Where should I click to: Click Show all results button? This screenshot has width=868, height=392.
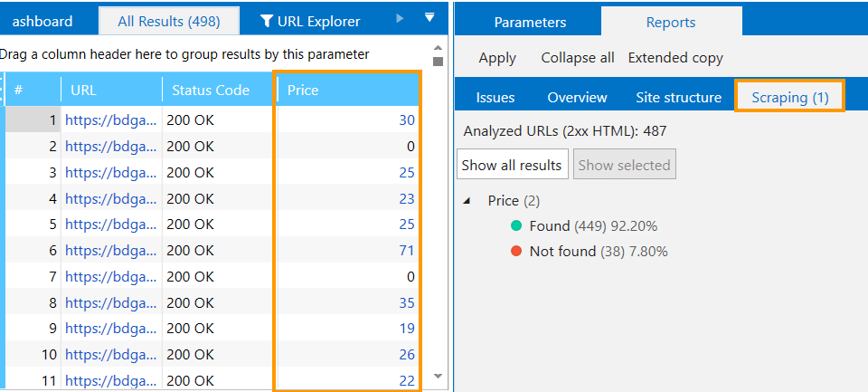click(x=512, y=165)
